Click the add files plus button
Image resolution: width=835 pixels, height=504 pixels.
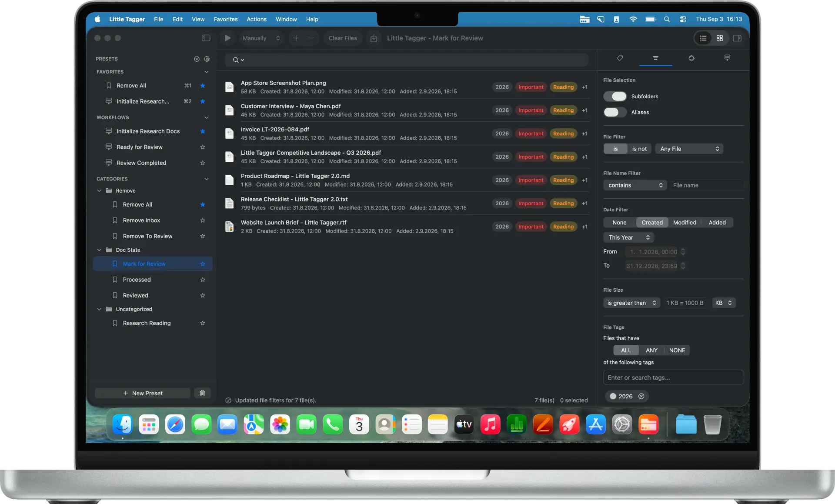(x=296, y=38)
